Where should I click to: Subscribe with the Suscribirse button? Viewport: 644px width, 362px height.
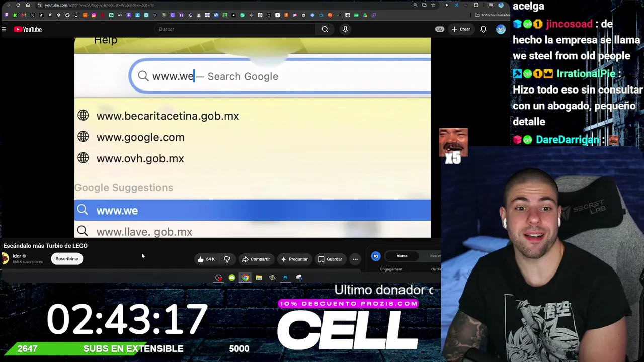click(67, 259)
